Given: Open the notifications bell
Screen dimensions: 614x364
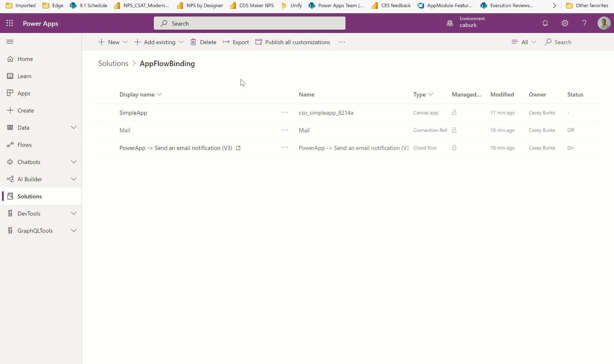Looking at the screenshot, I should pyautogui.click(x=545, y=23).
